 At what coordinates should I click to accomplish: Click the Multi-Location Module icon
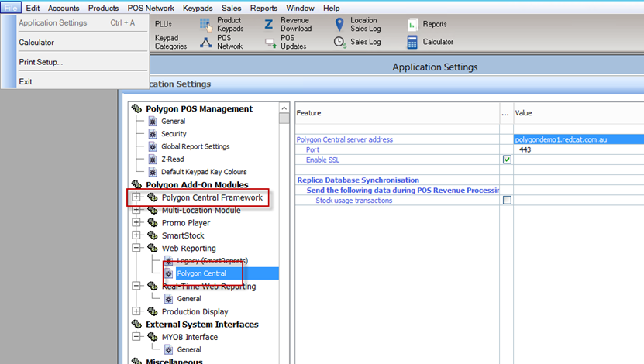(x=153, y=210)
